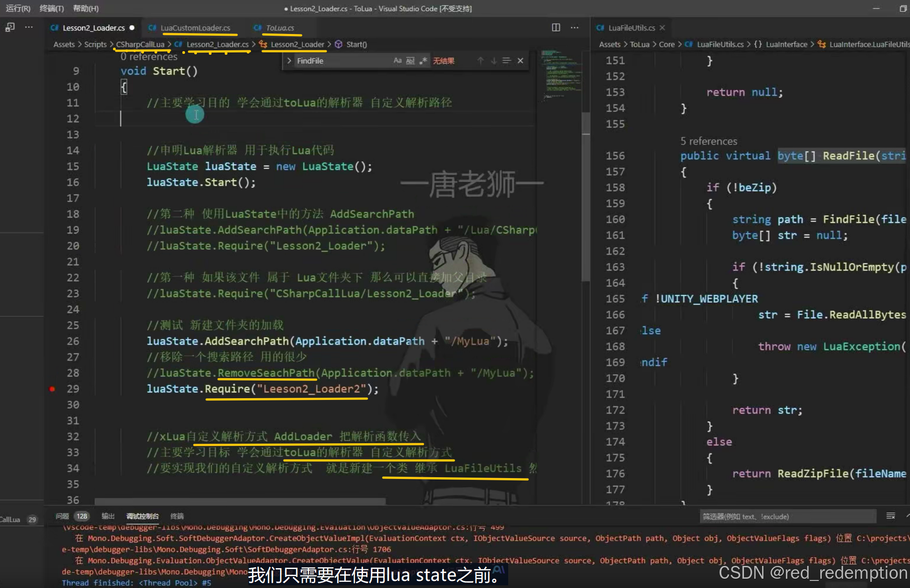The height and width of the screenshot is (588, 910).
Task: Click the CSharpCallLua breadcrumb
Action: 140,45
